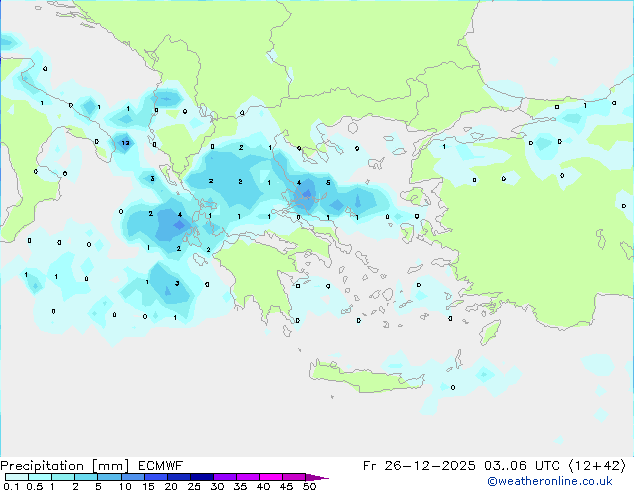Click the legend label '0.5'
The height and width of the screenshot is (490, 634).
click(35, 486)
